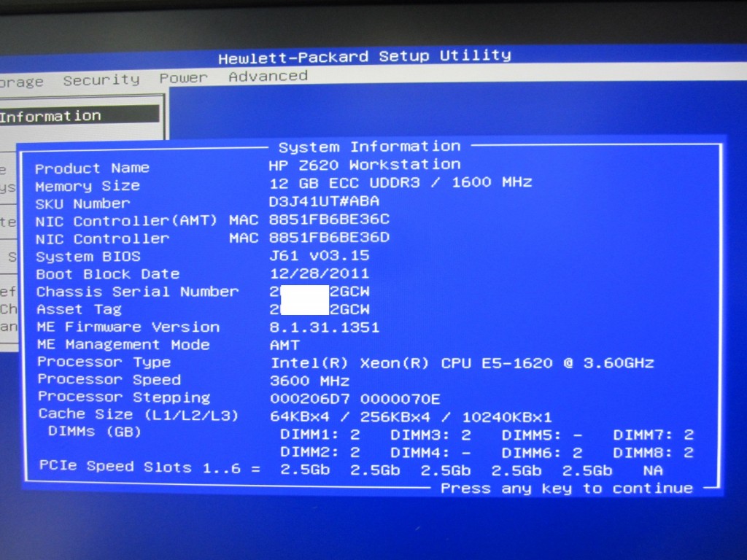747x560 pixels.
Task: Click the Processor Speed label
Action: pos(109,379)
